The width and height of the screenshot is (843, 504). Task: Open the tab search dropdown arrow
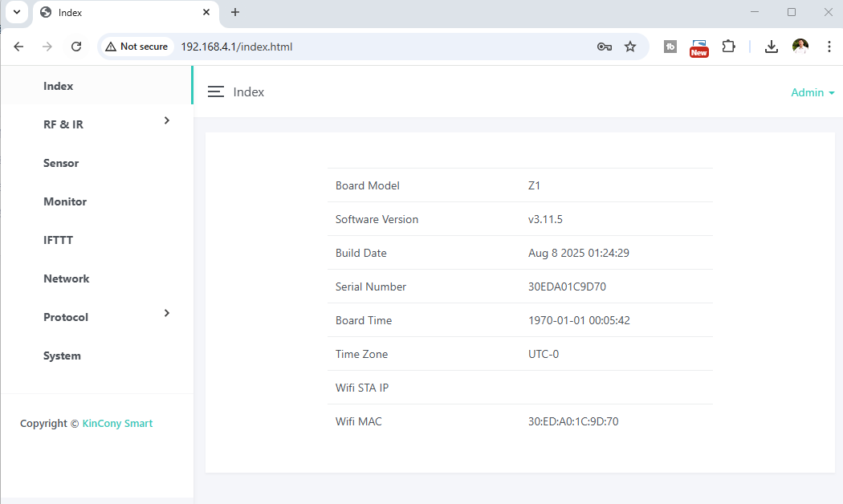click(x=16, y=12)
